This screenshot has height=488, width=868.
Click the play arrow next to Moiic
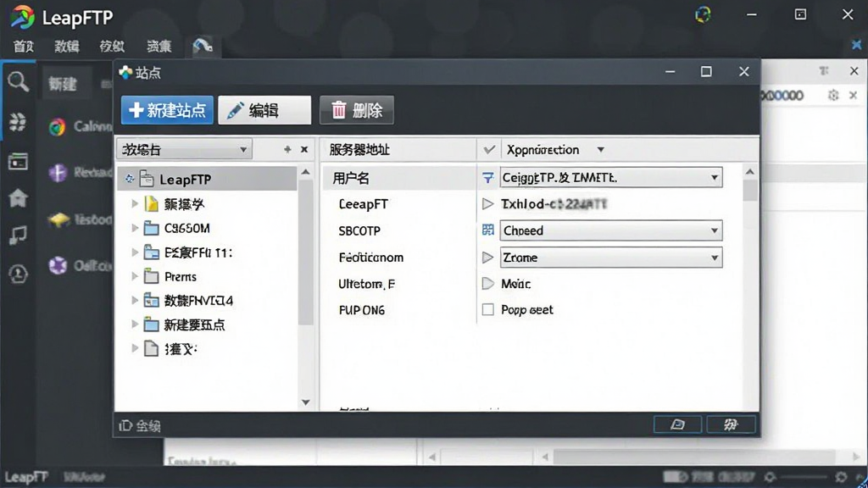pyautogui.click(x=487, y=284)
